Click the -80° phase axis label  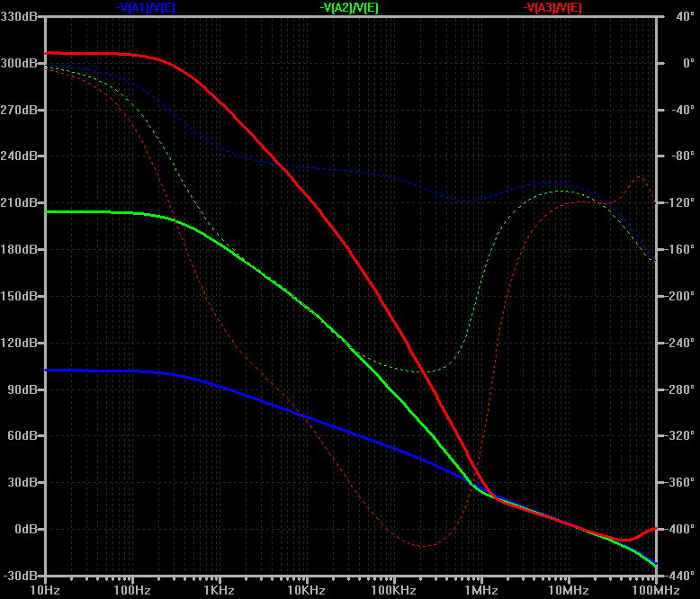point(683,156)
